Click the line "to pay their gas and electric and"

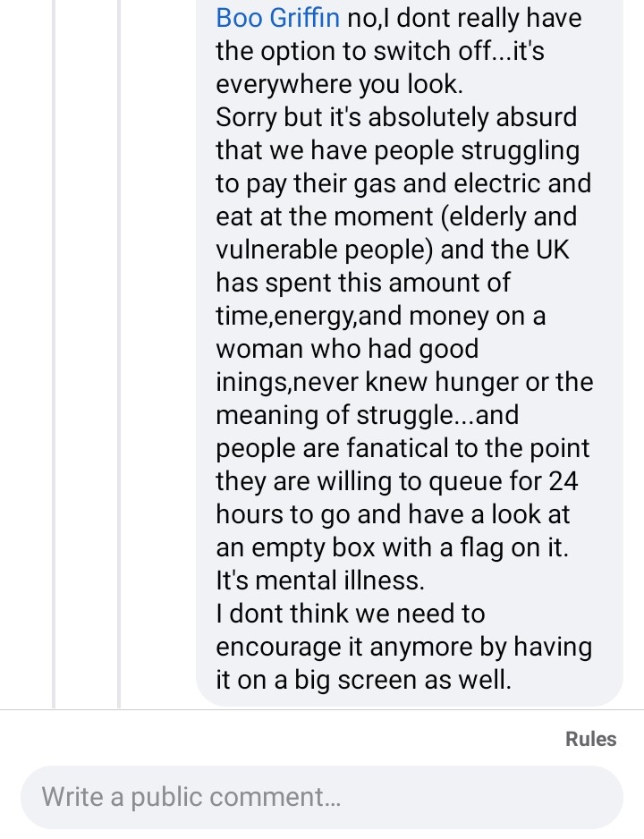coord(403,183)
